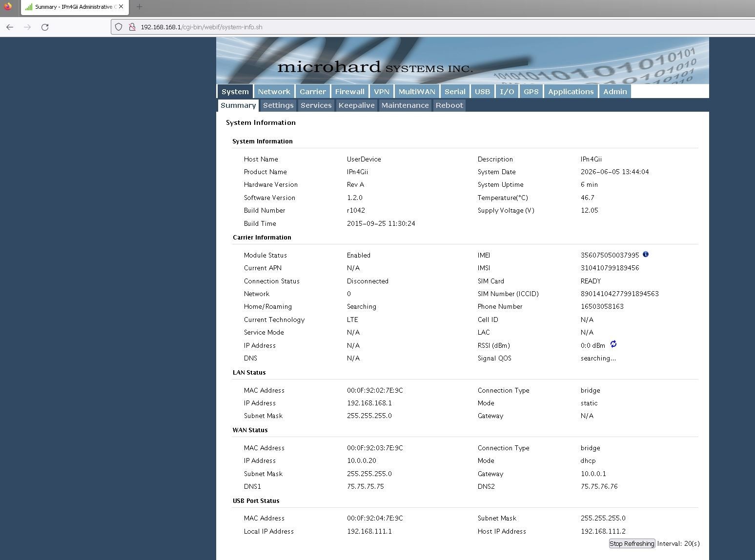Click the Software Version 1.2.0 value

tap(355, 198)
